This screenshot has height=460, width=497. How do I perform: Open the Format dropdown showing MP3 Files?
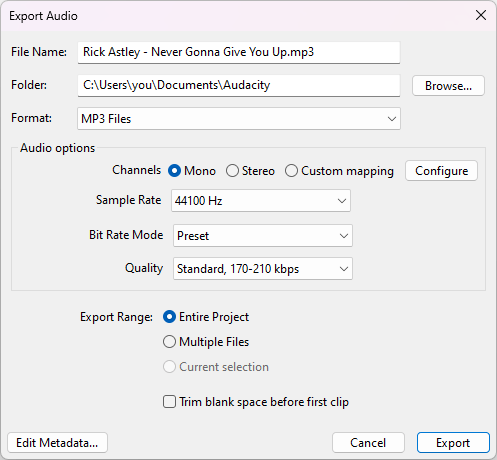(x=239, y=119)
